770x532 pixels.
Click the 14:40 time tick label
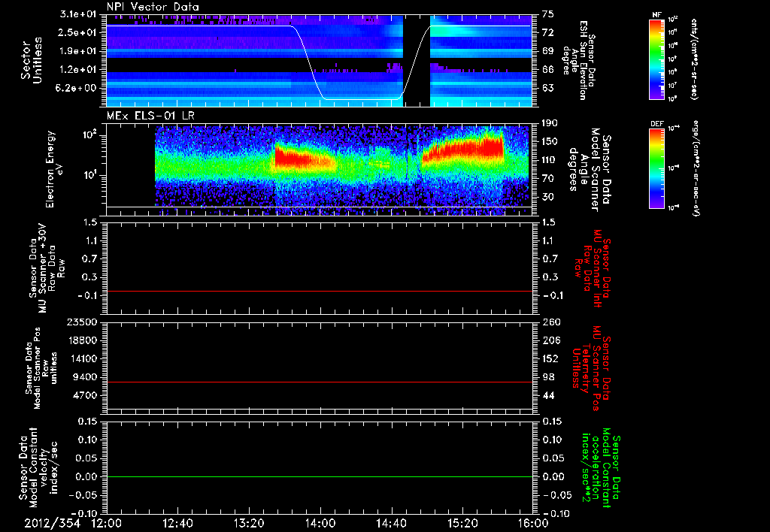point(391,523)
